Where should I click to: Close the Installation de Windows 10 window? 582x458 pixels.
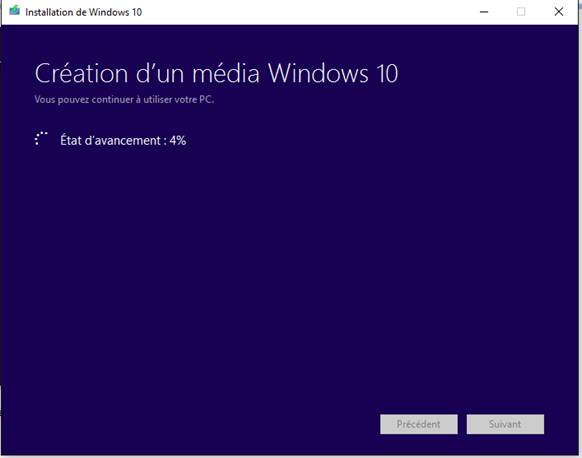559,12
